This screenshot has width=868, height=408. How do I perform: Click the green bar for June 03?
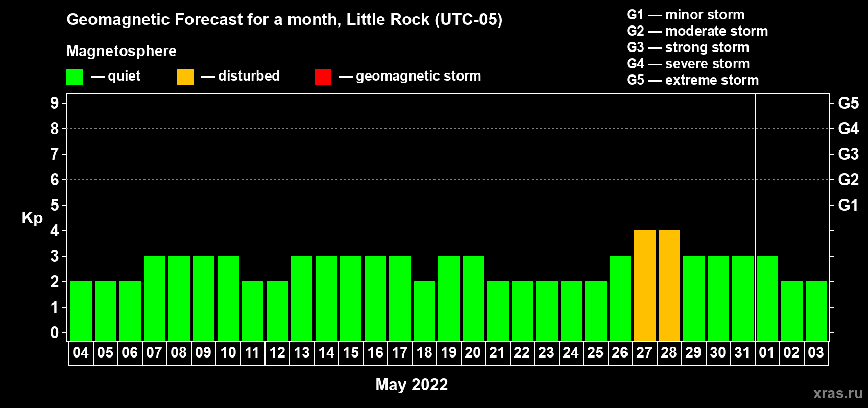tap(816, 311)
